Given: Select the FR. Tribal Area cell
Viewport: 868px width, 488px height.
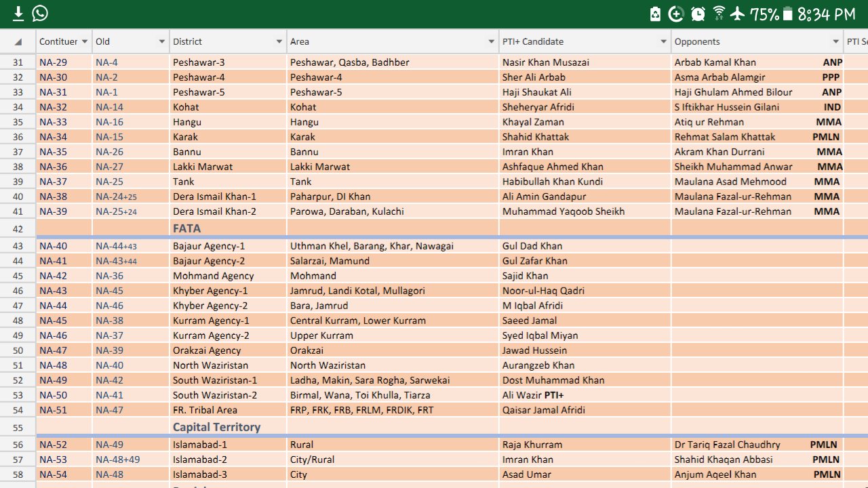Looking at the screenshot, I should 228,410.
